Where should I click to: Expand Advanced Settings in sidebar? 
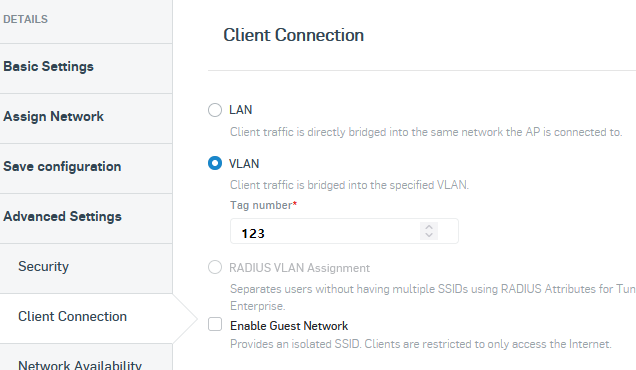tap(86, 217)
